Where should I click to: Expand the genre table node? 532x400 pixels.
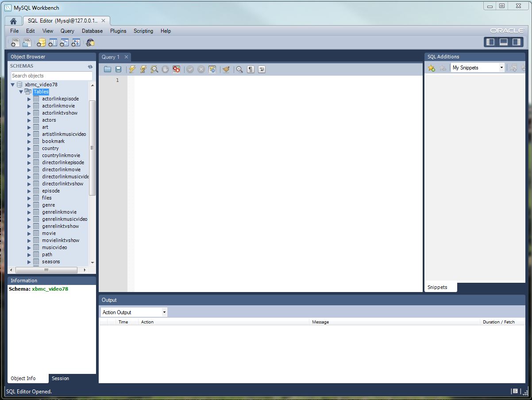(29, 205)
